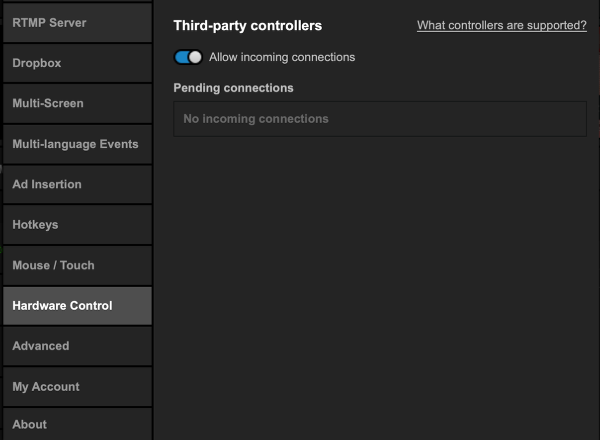Select Dropbox in the settings sidebar
Viewport: 600px width, 440px height.
77,63
